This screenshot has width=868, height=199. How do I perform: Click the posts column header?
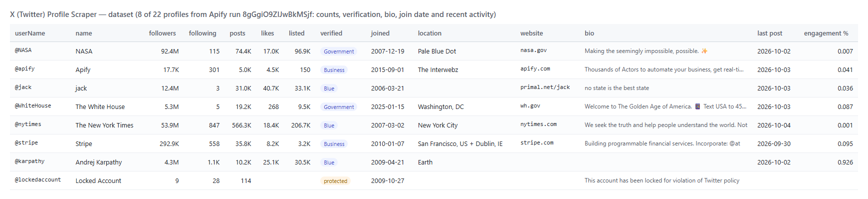point(237,33)
